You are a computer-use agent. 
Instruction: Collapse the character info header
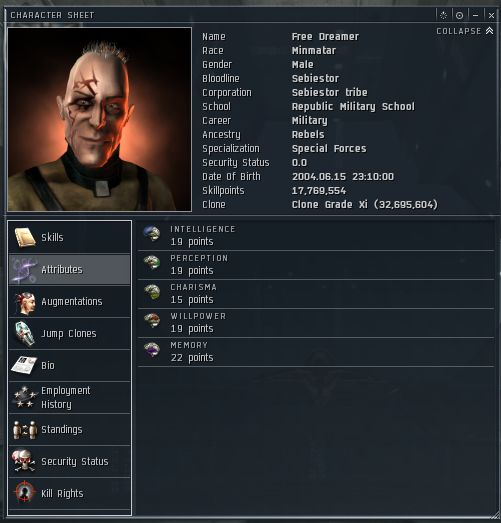pyautogui.click(x=465, y=31)
